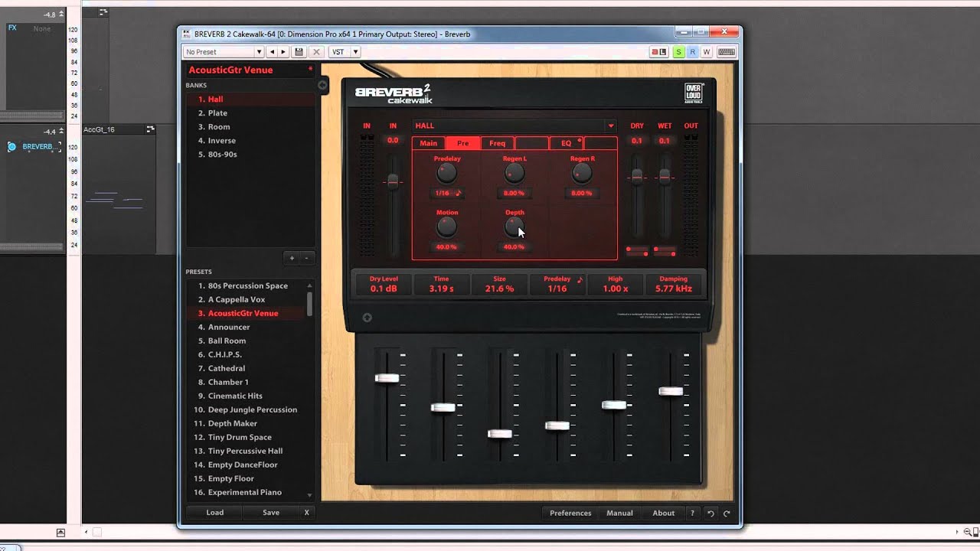Remove a bank with the minus button
This screenshot has height=551, width=980.
pyautogui.click(x=306, y=258)
